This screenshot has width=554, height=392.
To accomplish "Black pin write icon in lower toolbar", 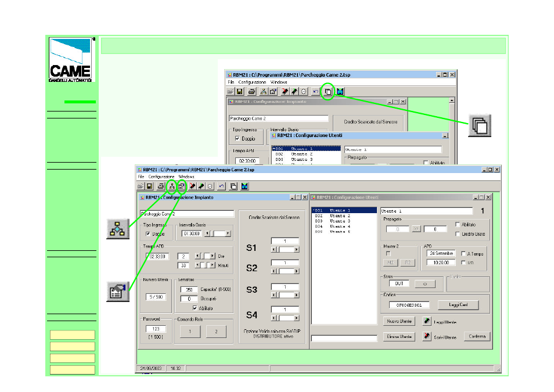I will (202, 186).
